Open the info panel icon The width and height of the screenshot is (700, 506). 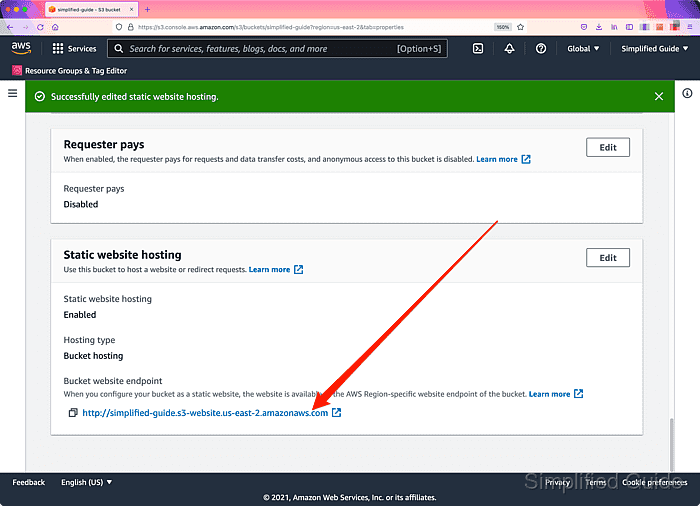coord(687,93)
